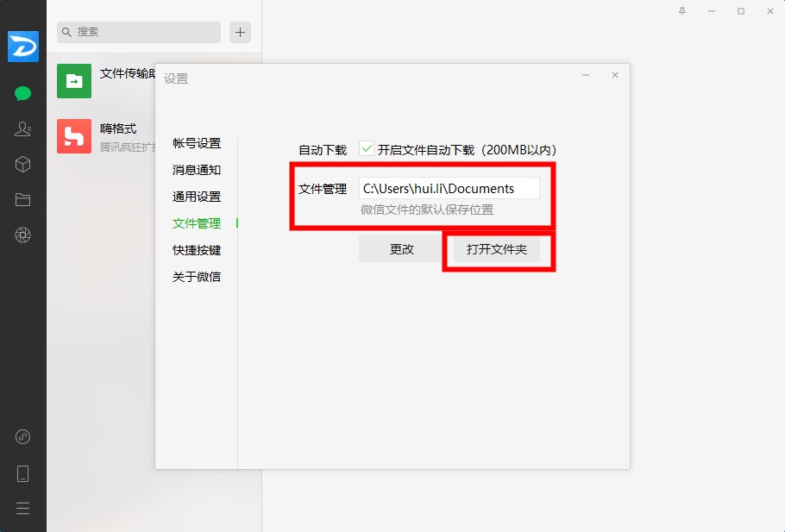The width and height of the screenshot is (785, 532).
Task: Open the chat files folder icon
Action: click(22, 200)
